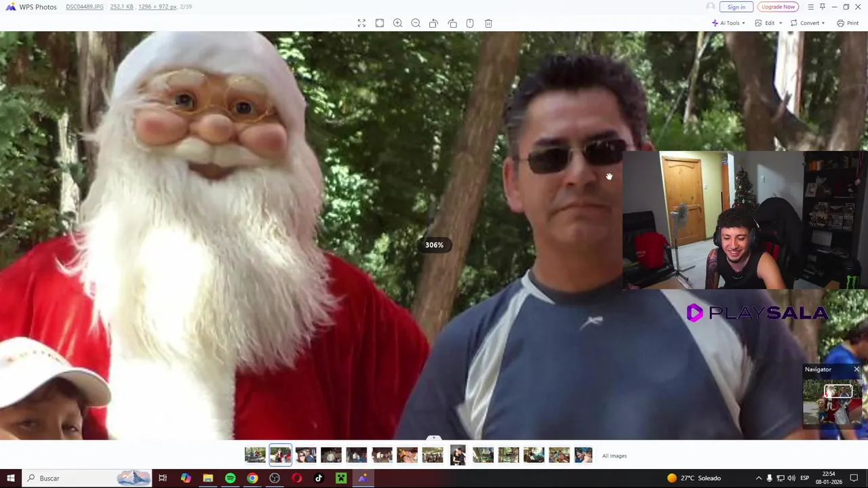Image resolution: width=868 pixels, height=488 pixels.
Task: Open network settings tray icon
Action: (x=780, y=478)
